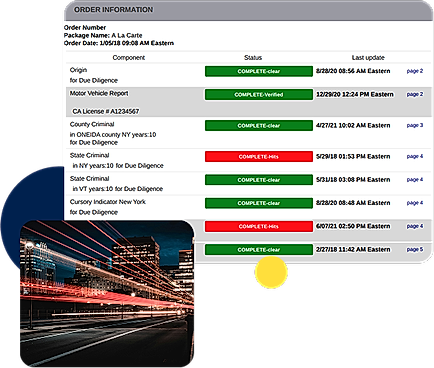Image resolution: width=434 pixels, height=368 pixels.
Task: Open page 3 link for County Criminal
Action: [415, 125]
